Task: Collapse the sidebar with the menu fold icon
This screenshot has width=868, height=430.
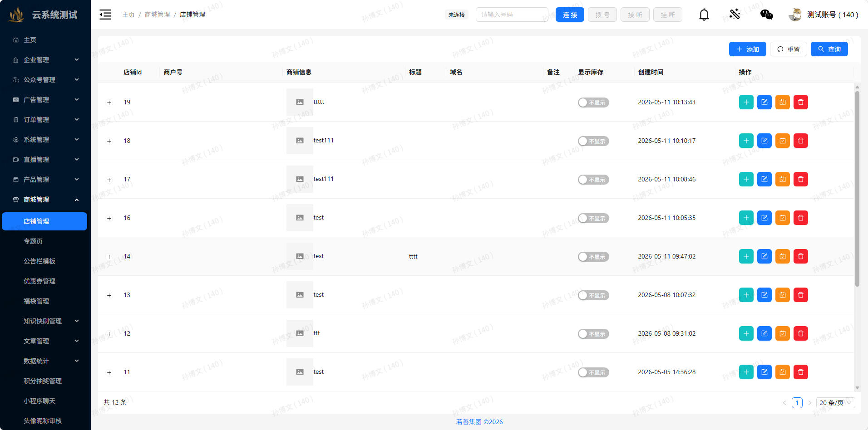Action: [105, 15]
